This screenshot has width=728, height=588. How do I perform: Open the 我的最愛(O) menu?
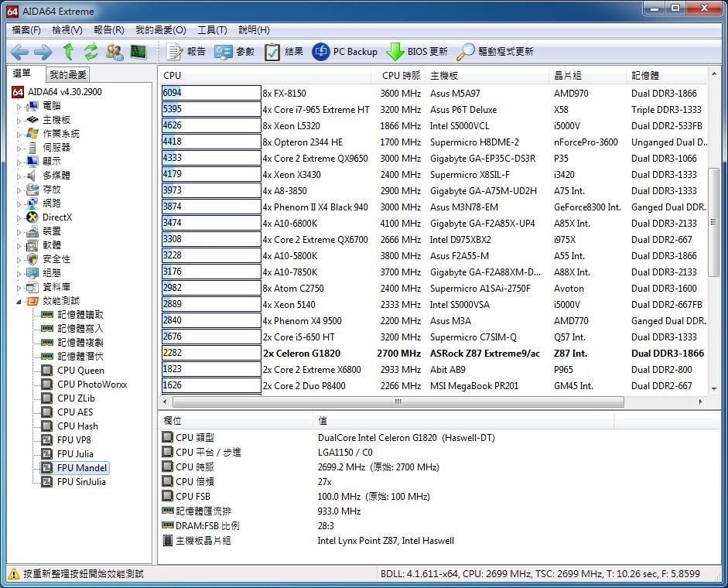point(161,30)
